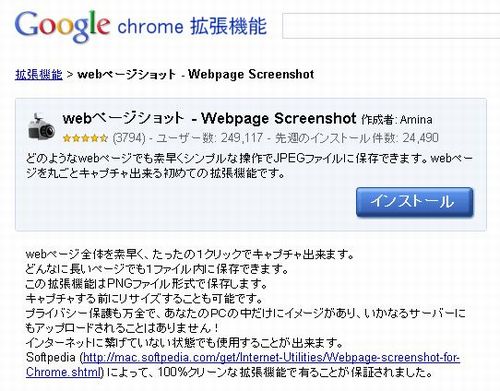Image resolution: width=500 pixels, height=391 pixels.
Task: Click the PNG file format description line
Action: tap(146, 284)
